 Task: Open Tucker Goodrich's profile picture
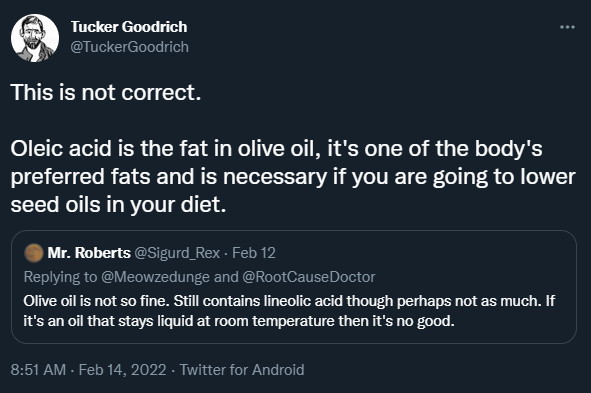click(x=35, y=38)
